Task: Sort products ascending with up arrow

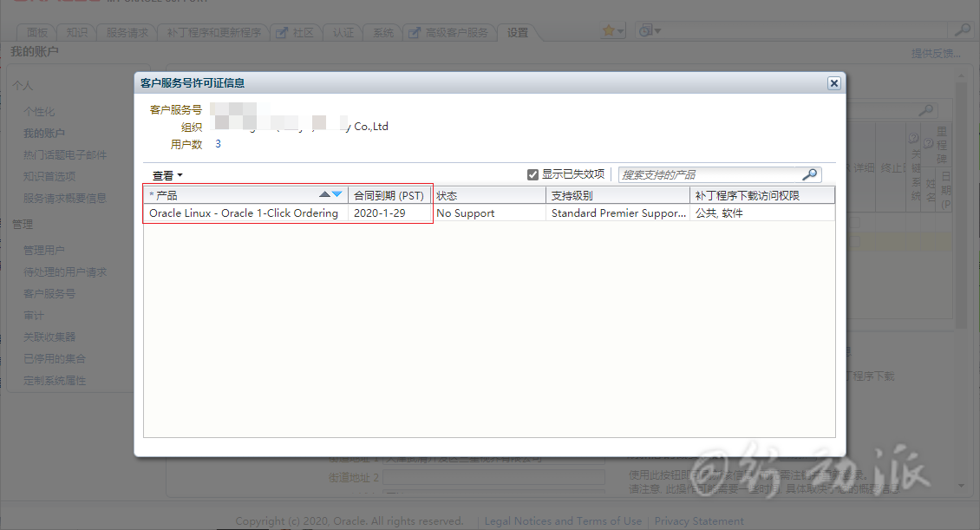Action: tap(324, 194)
